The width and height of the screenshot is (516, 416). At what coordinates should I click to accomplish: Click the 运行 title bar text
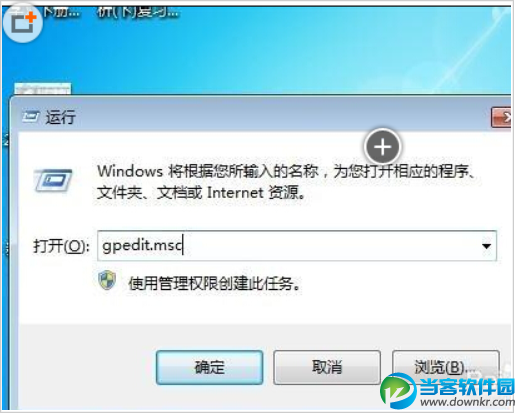[x=60, y=117]
